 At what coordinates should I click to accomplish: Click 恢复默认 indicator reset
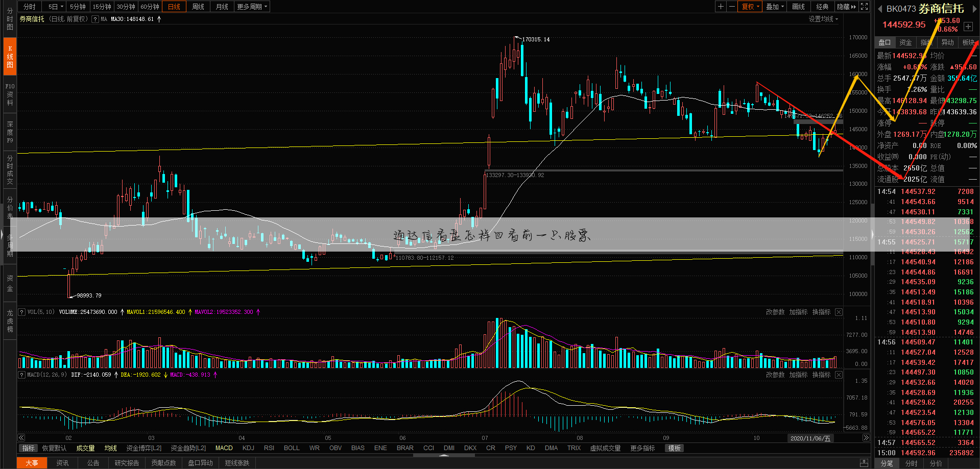54,448
